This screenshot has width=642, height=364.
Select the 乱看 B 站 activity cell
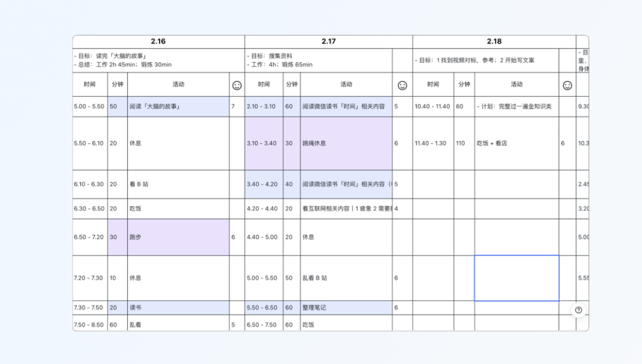[x=346, y=278]
